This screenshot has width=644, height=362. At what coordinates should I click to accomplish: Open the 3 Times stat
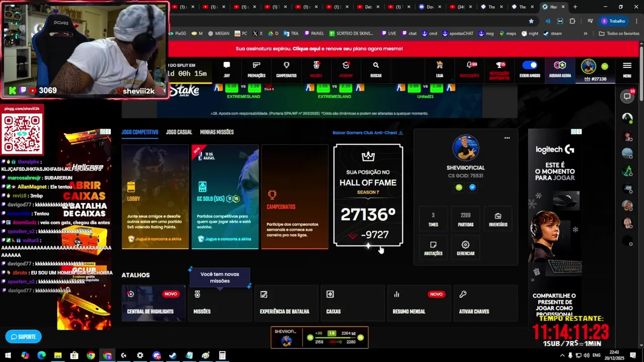point(433,220)
